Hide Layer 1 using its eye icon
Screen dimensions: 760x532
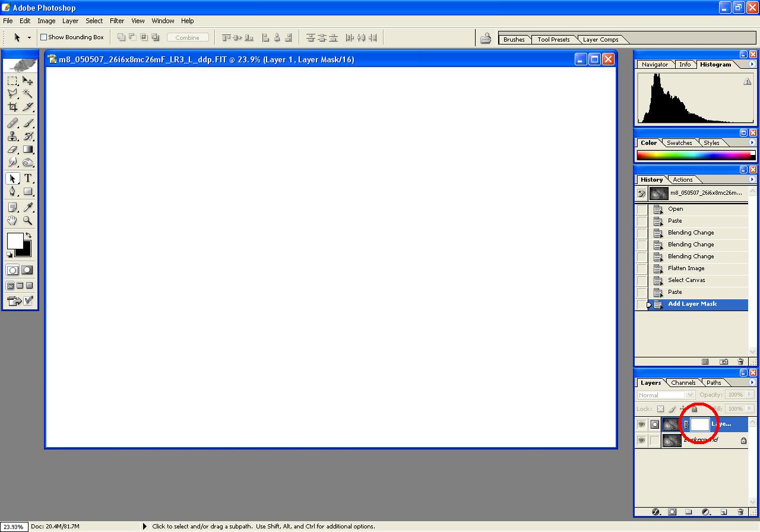click(x=641, y=425)
